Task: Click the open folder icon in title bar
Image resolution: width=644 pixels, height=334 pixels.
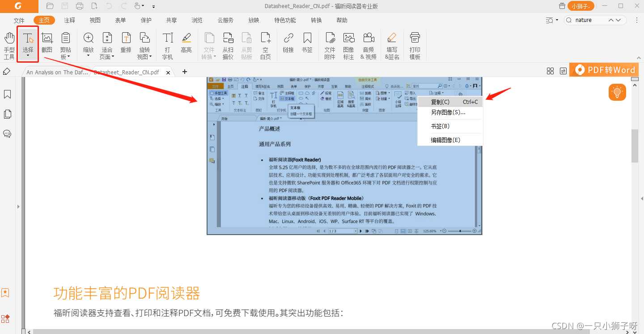Action: 50,6
